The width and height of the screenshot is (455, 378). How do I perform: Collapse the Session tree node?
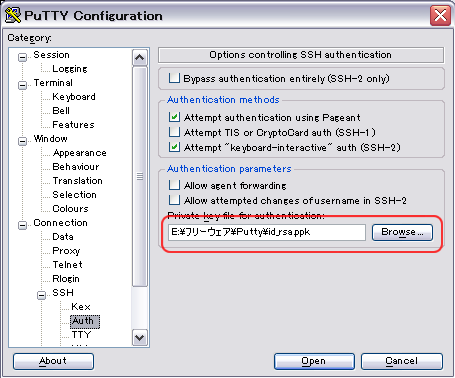(x=22, y=57)
